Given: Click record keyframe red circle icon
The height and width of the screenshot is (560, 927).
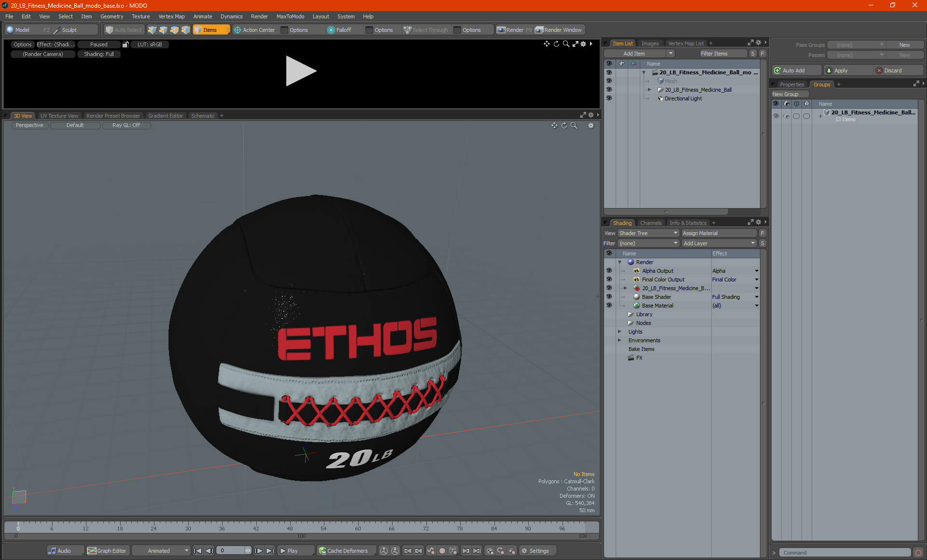Looking at the screenshot, I should (x=442, y=551).
